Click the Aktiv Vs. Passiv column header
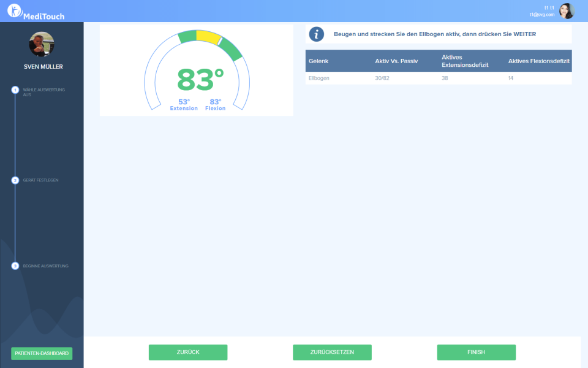This screenshot has width=588, height=368. point(396,61)
